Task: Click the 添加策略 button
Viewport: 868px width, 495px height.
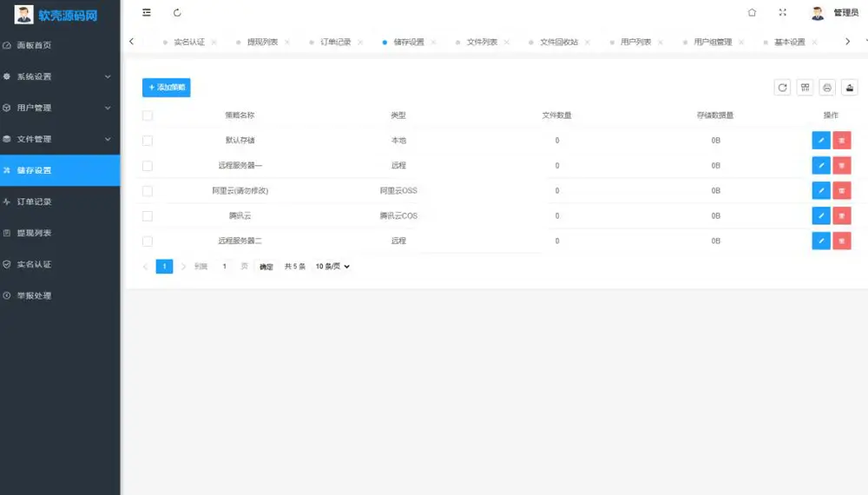Action: pos(166,88)
